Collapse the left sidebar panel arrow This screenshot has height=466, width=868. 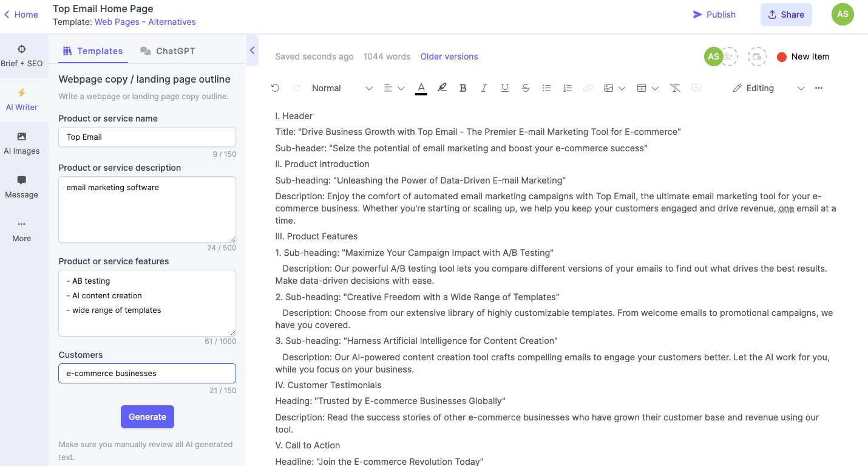253,51
